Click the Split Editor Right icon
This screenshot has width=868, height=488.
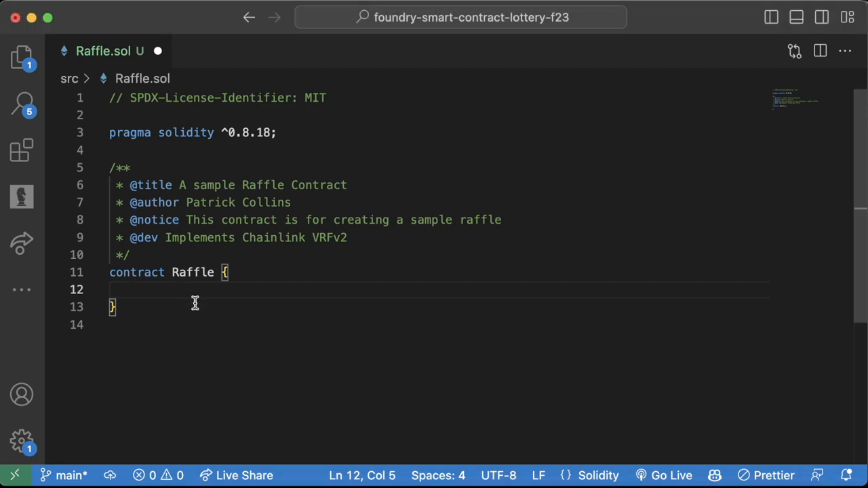click(x=820, y=51)
